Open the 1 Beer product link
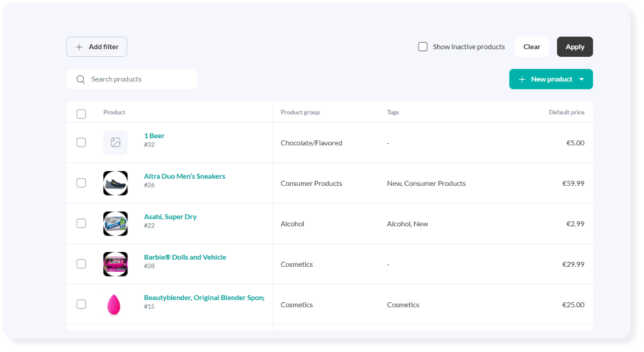Screen dimensions: 644x352 pyautogui.click(x=154, y=136)
